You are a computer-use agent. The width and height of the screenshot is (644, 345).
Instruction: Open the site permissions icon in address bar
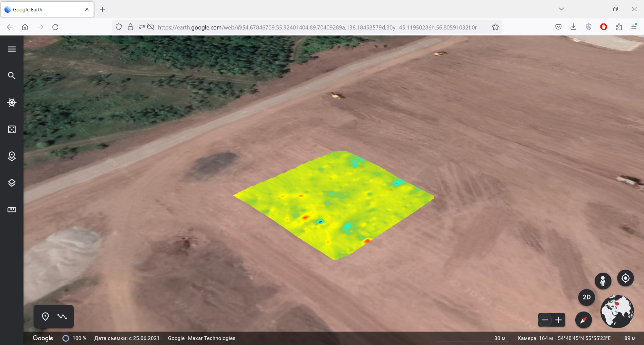(x=142, y=27)
